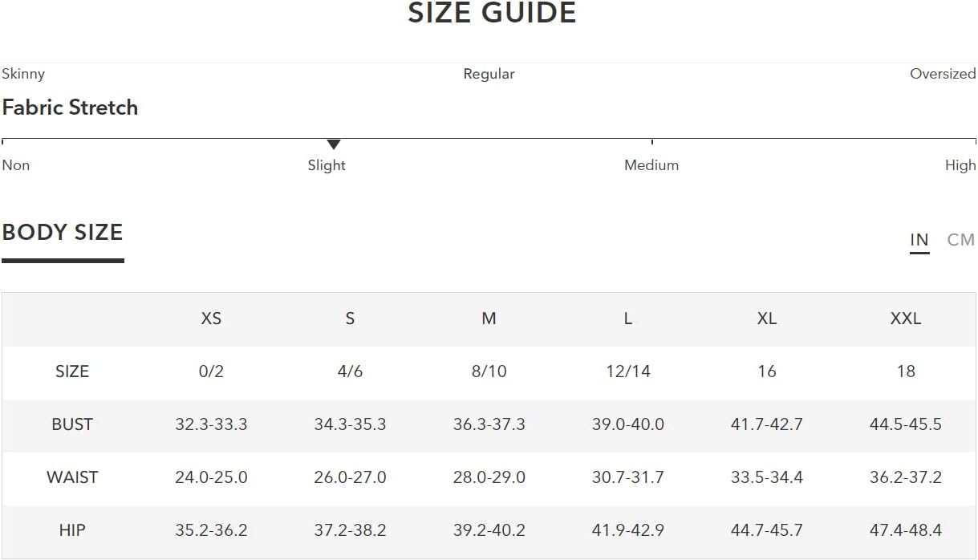978x560 pixels.
Task: Click the HIP row label
Action: pos(72,530)
